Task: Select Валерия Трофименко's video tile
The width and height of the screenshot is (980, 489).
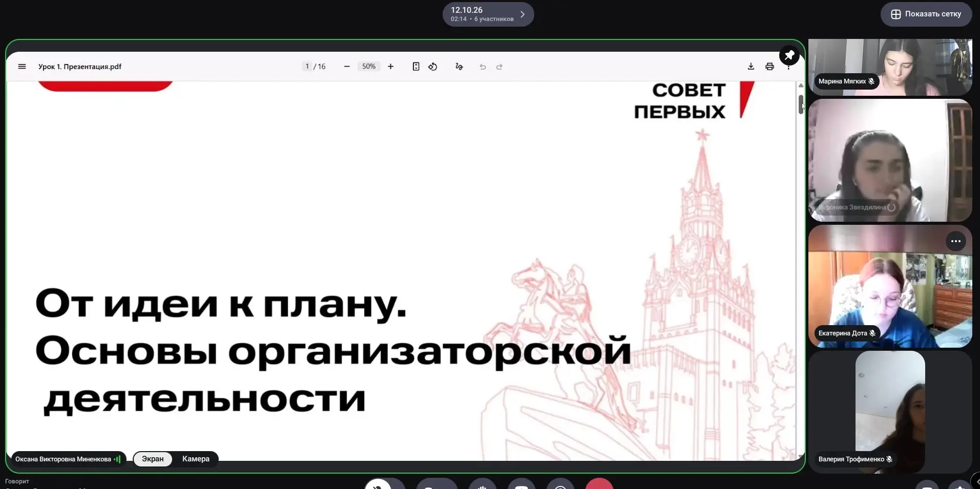Action: (890, 412)
